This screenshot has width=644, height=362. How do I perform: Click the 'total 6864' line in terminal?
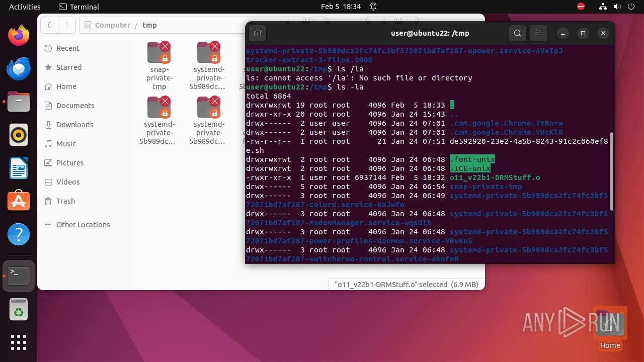tap(269, 96)
